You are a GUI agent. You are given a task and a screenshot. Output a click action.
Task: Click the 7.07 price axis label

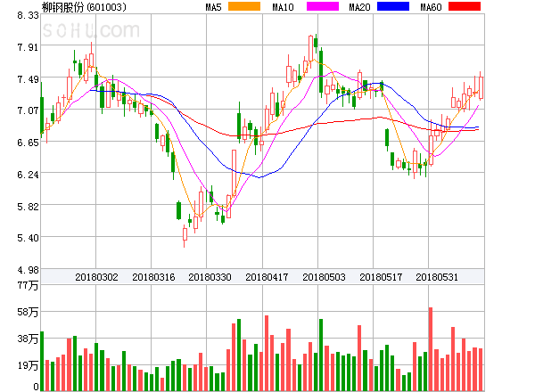tap(28, 110)
